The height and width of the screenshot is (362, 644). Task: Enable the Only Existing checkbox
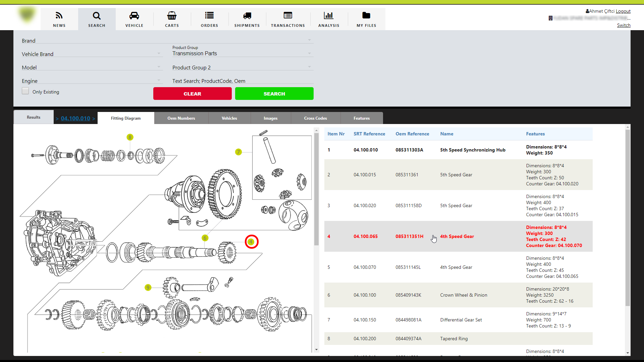[x=25, y=91]
